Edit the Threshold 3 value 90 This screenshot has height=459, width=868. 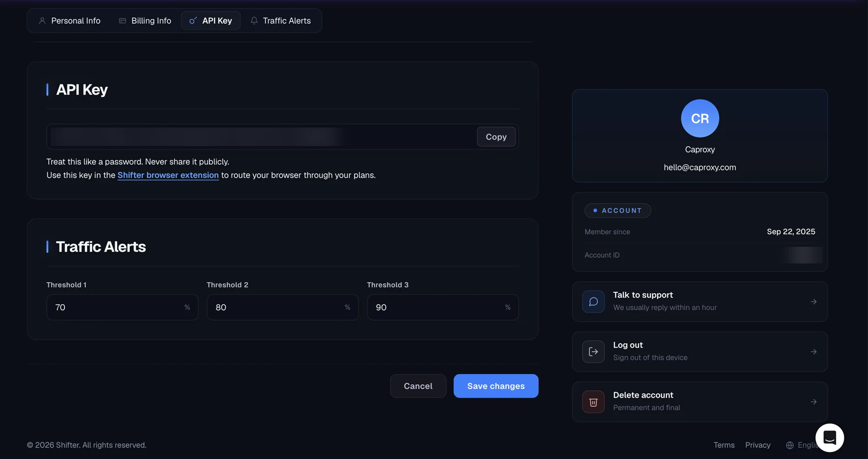pos(443,307)
